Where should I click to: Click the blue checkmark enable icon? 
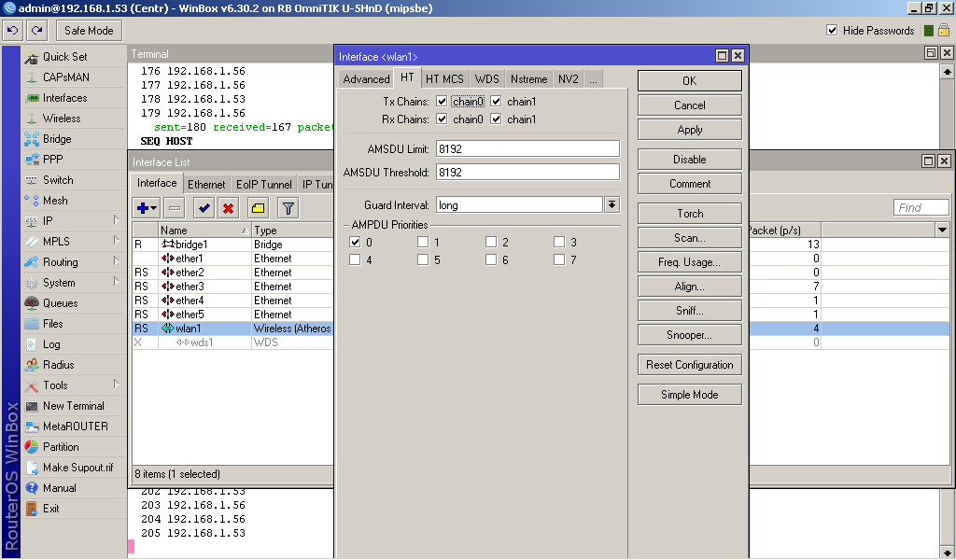pos(204,208)
